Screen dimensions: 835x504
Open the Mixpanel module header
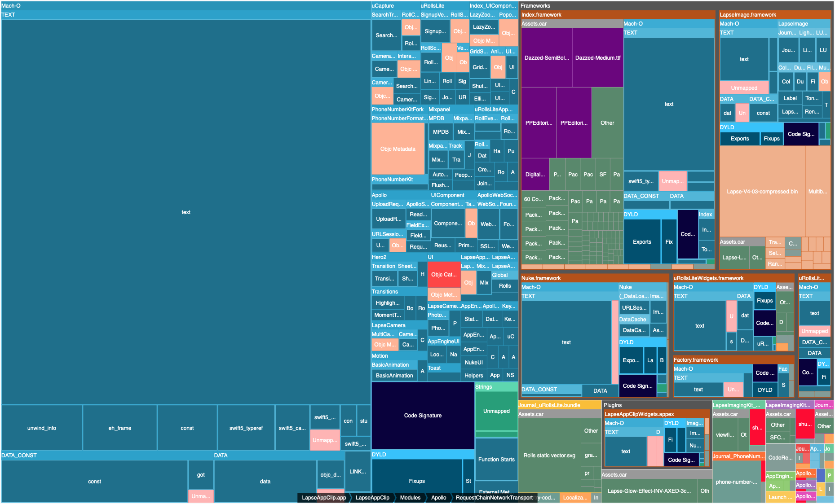tap(451, 109)
